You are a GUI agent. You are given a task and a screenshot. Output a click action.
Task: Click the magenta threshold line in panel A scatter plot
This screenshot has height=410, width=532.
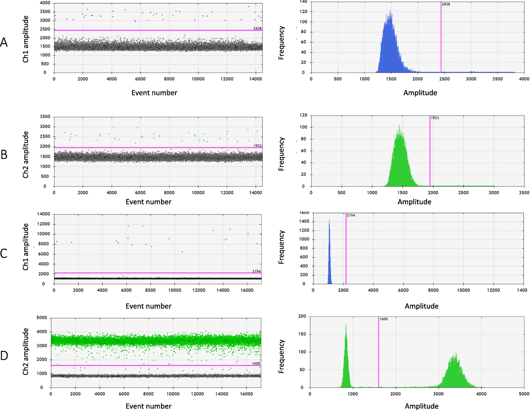pos(158,30)
